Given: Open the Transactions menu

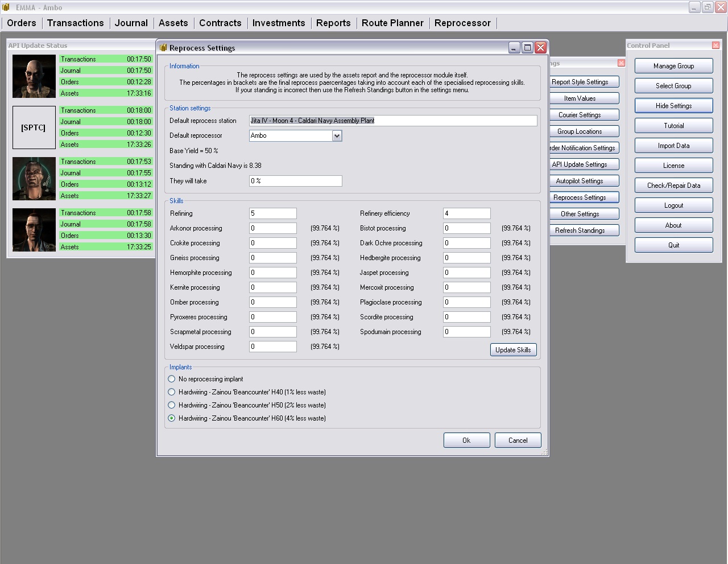Looking at the screenshot, I should 76,23.
